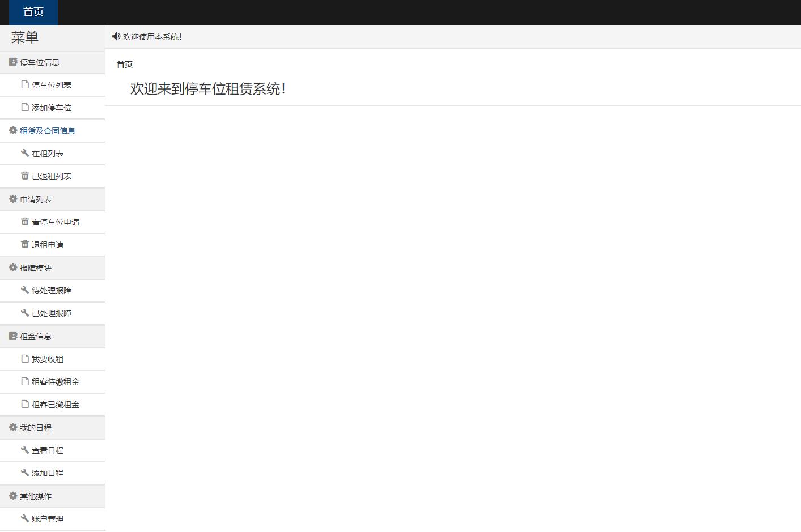Open 添加停车位 menu item

pos(52,108)
